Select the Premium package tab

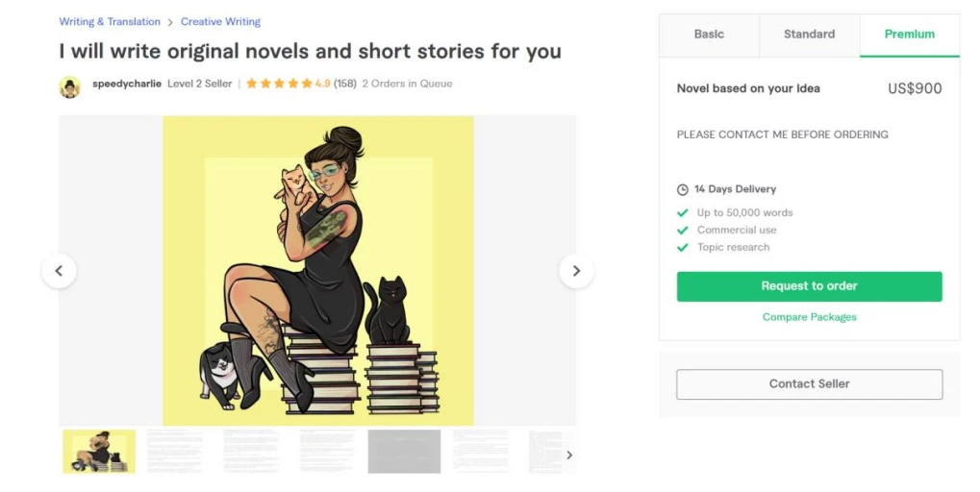910,35
